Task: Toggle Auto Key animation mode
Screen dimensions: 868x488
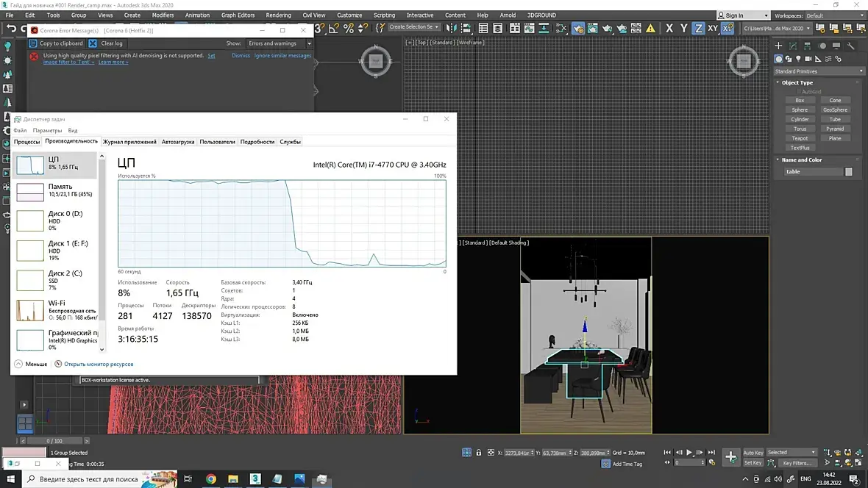Action: [753, 453]
